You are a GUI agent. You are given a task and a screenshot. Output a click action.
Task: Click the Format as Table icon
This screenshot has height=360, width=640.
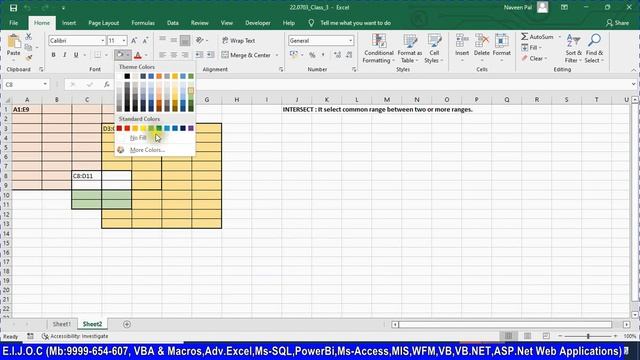410,42
